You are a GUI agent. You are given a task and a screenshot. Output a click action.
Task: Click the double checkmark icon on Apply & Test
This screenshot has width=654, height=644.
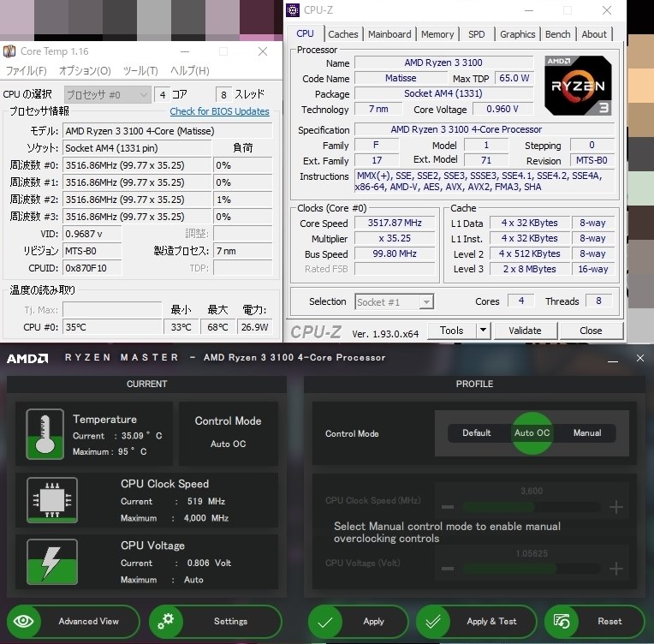pyautogui.click(x=433, y=622)
